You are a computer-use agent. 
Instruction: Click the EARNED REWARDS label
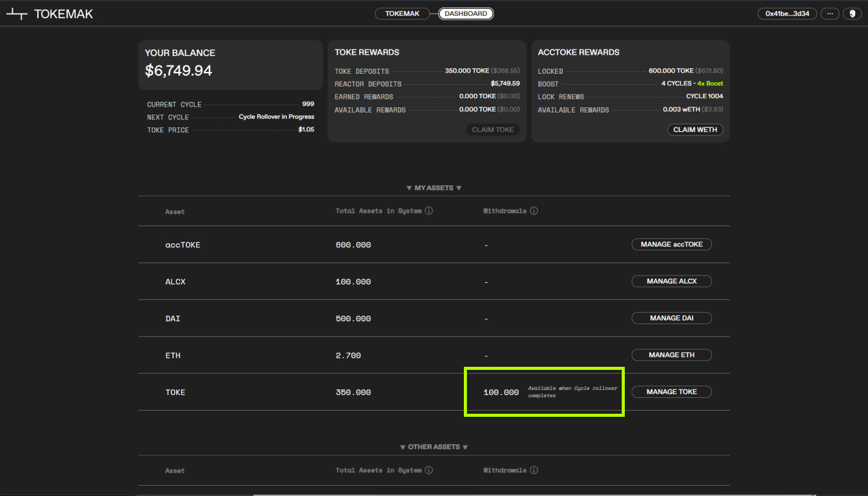point(364,97)
